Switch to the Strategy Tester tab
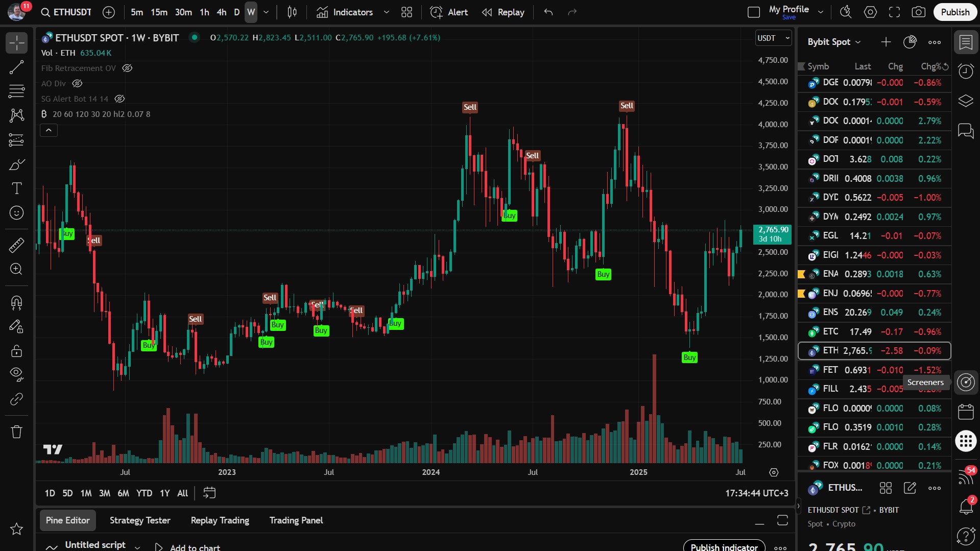Screen dimensions: 980x551 pyautogui.click(x=139, y=520)
